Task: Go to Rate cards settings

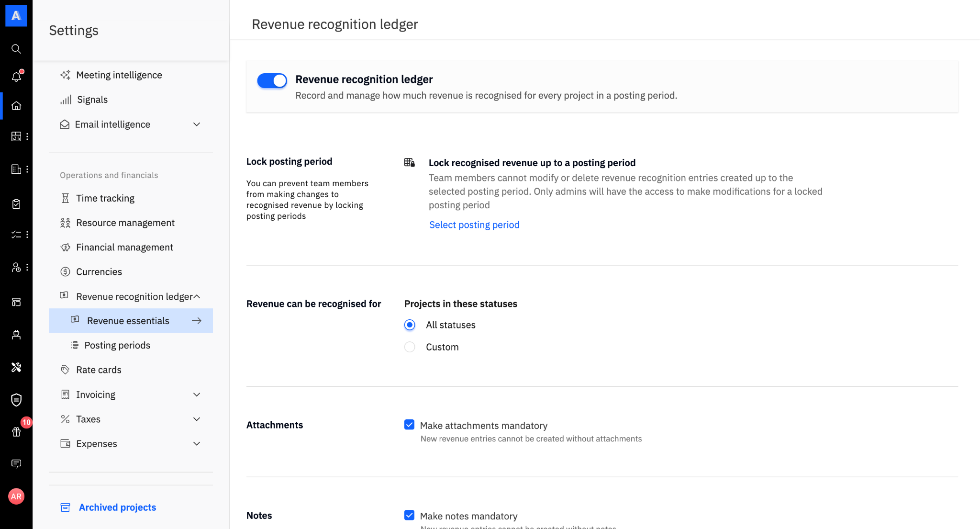Action: pyautogui.click(x=99, y=370)
